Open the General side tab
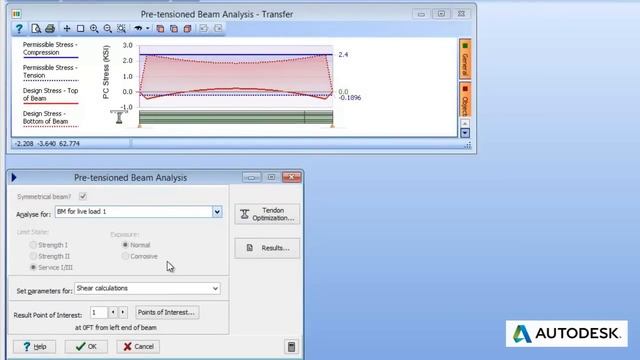 coord(465,59)
